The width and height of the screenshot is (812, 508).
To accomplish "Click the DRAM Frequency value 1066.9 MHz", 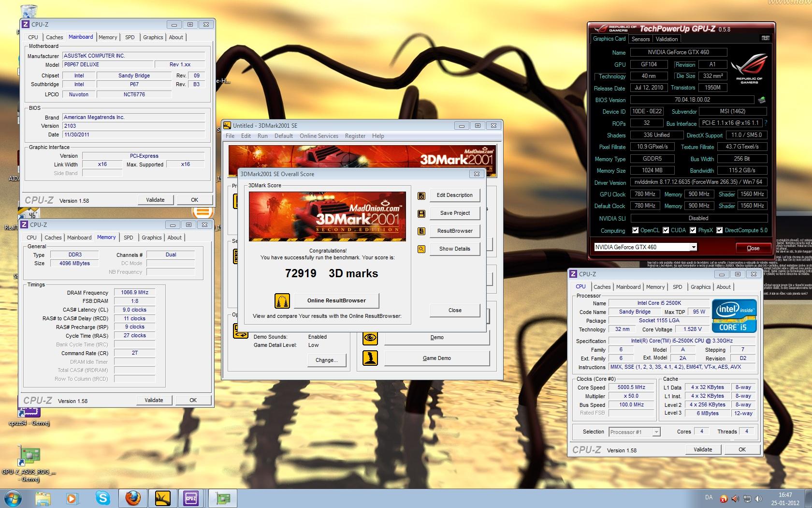I will [135, 293].
